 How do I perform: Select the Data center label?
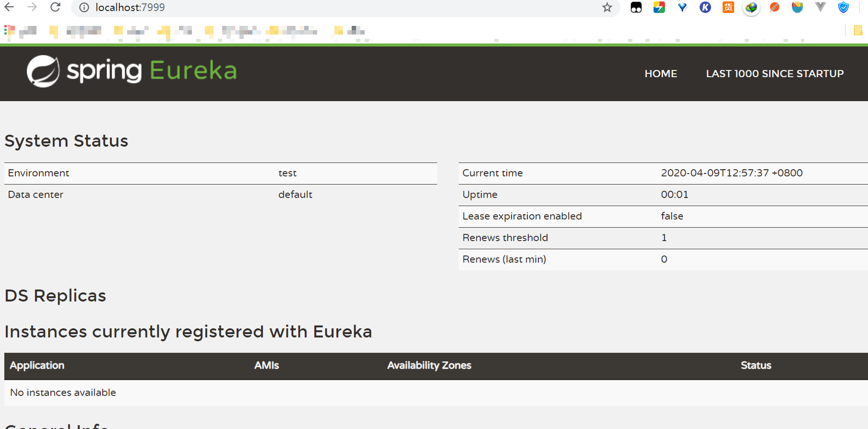[x=36, y=195]
